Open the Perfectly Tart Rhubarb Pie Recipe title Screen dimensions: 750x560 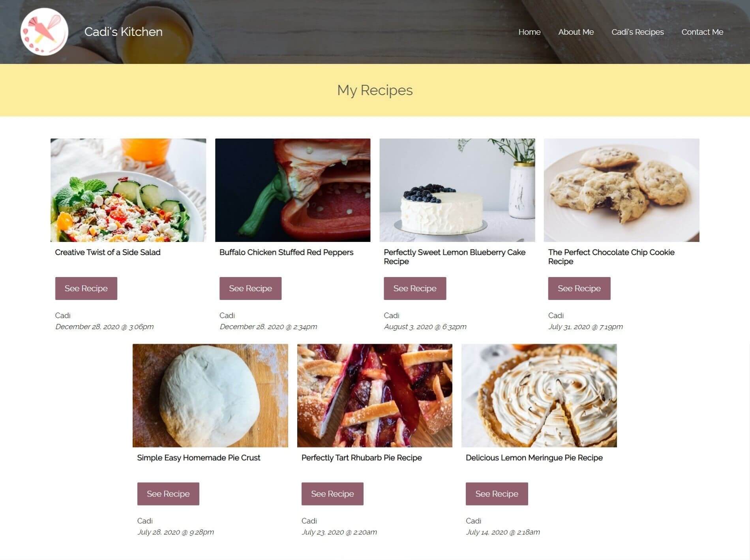362,458
